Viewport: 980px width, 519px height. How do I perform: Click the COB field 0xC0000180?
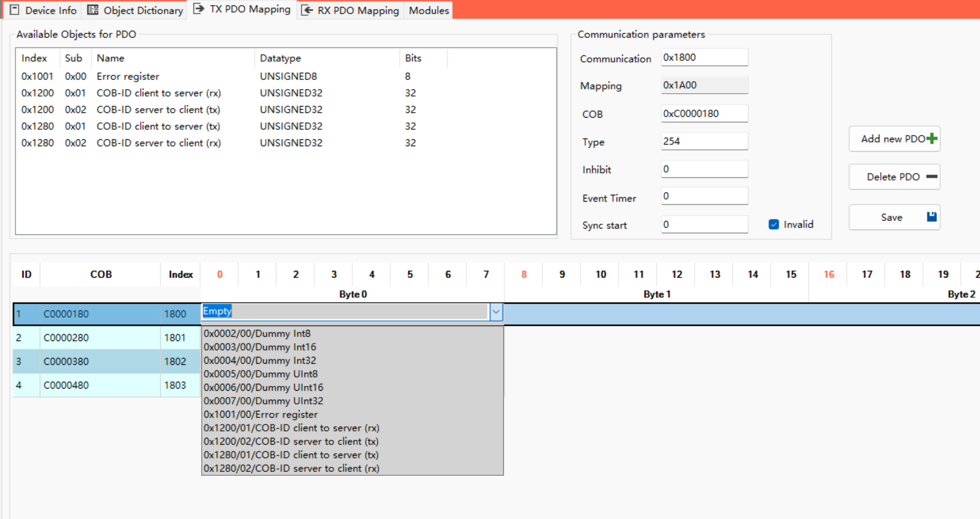[x=704, y=114]
